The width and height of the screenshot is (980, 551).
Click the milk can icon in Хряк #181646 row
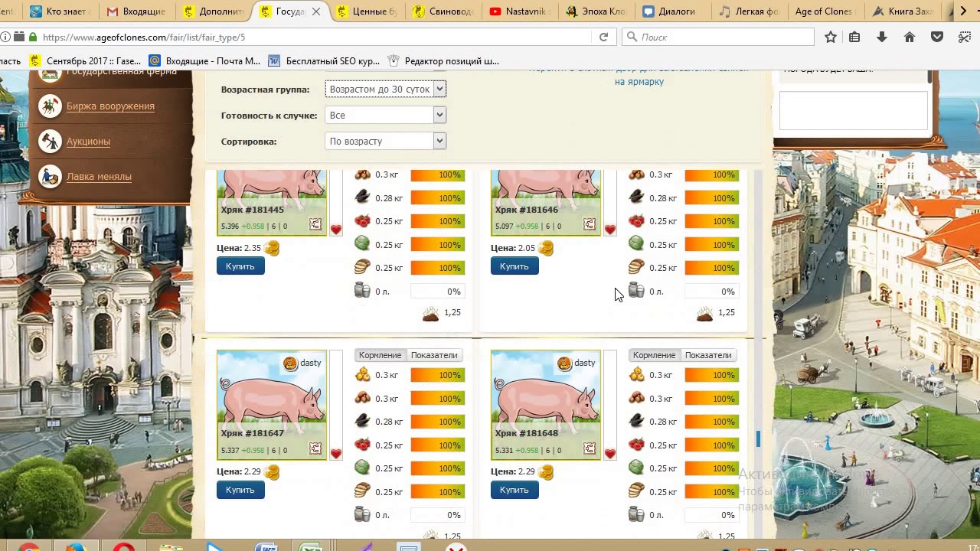tap(637, 291)
